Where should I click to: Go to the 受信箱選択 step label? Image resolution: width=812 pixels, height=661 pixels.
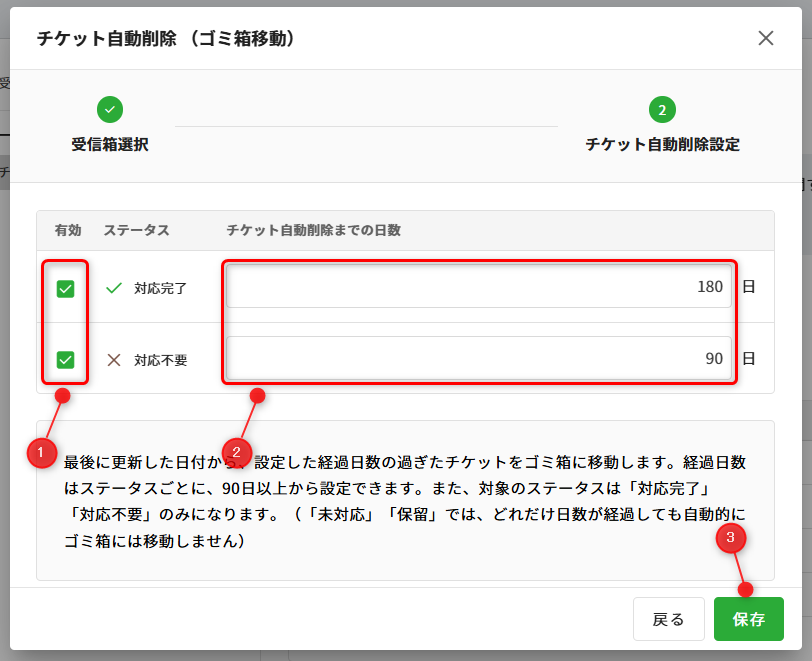[110, 144]
